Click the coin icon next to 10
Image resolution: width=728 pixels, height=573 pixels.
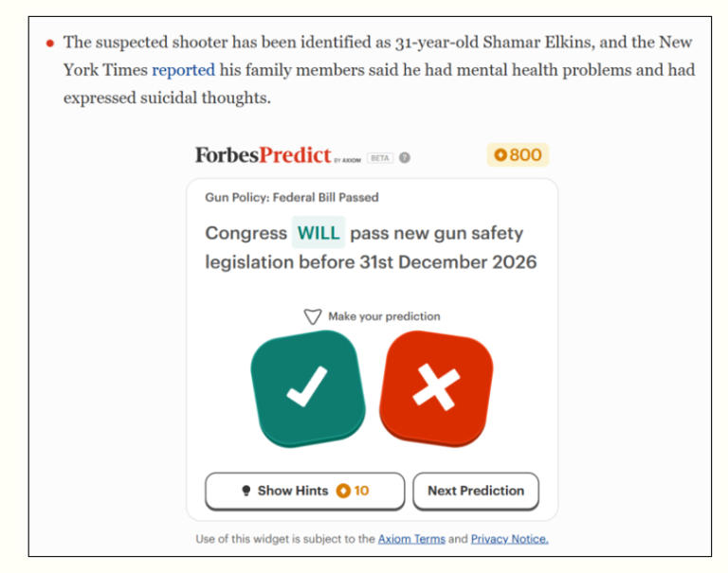tap(343, 491)
